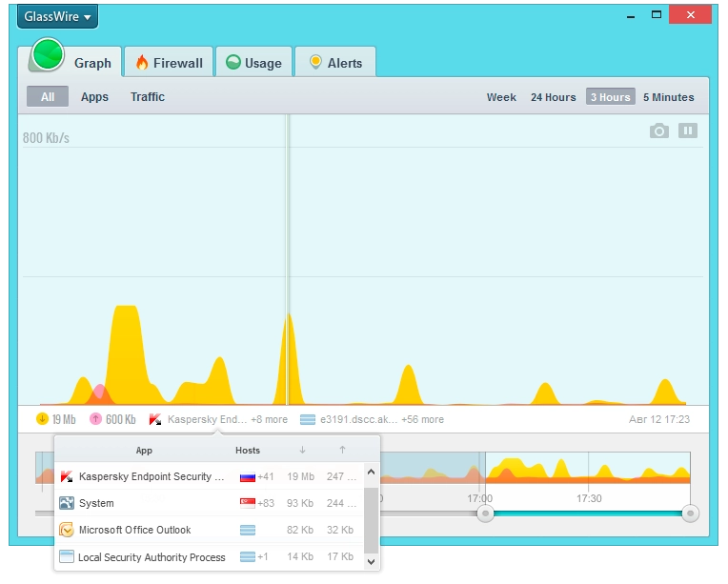
Task: Click the right timeline range handle
Action: [691, 514]
